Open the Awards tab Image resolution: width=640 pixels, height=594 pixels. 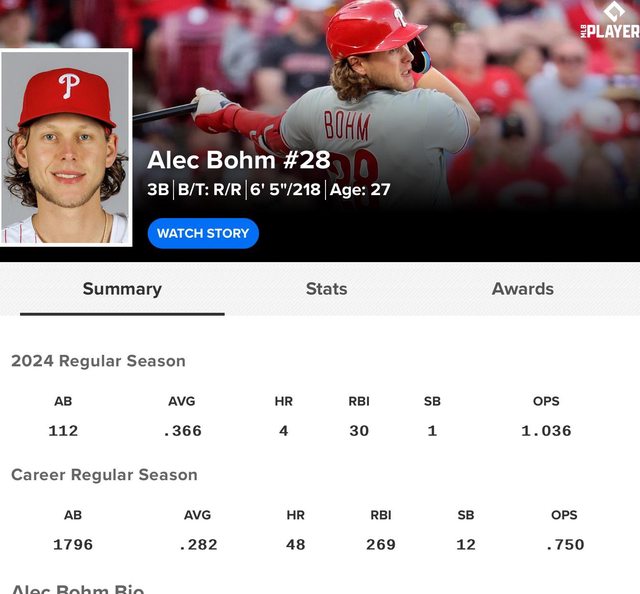tap(522, 289)
